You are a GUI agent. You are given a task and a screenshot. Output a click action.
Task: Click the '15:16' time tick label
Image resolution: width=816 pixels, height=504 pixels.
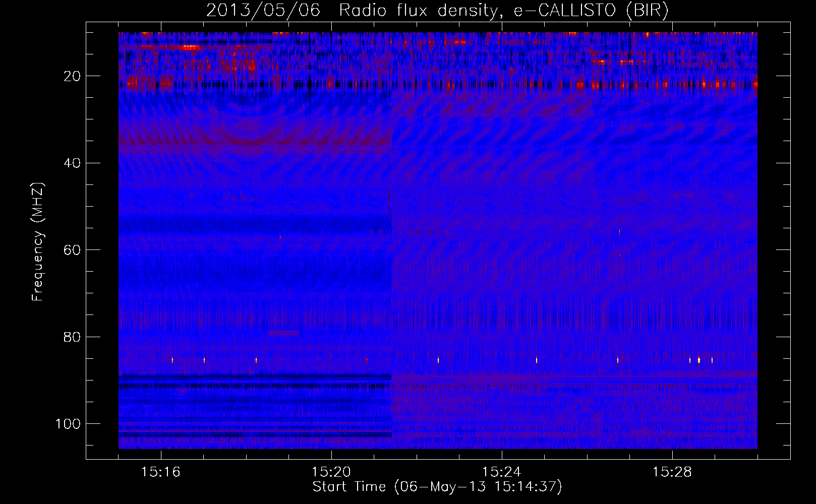(161, 472)
